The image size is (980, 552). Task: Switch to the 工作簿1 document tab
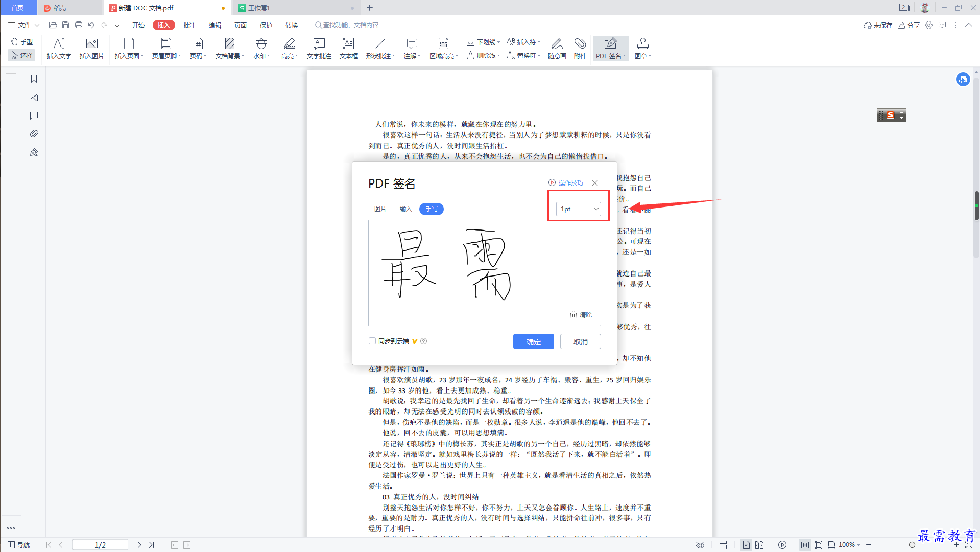(296, 8)
